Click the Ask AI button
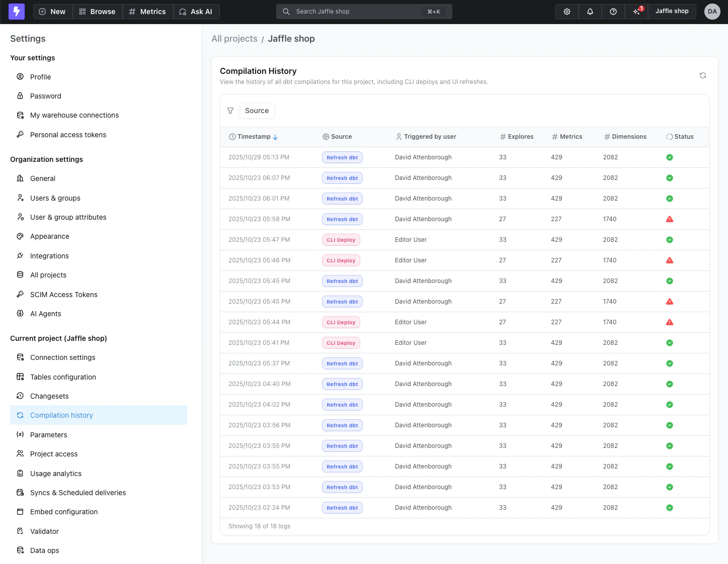This screenshot has height=564, width=728. tap(196, 12)
